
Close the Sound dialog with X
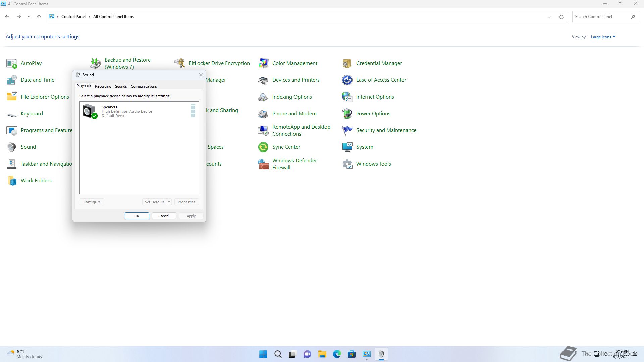[x=201, y=75]
